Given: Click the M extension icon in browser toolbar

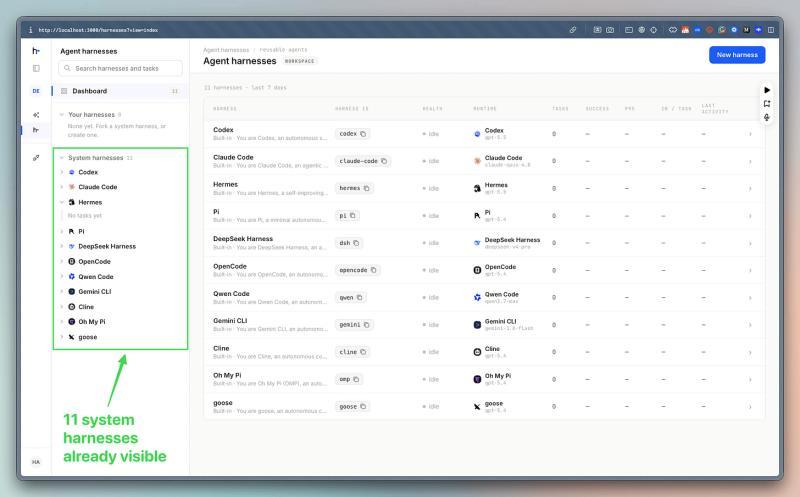Looking at the screenshot, I should [x=746, y=30].
